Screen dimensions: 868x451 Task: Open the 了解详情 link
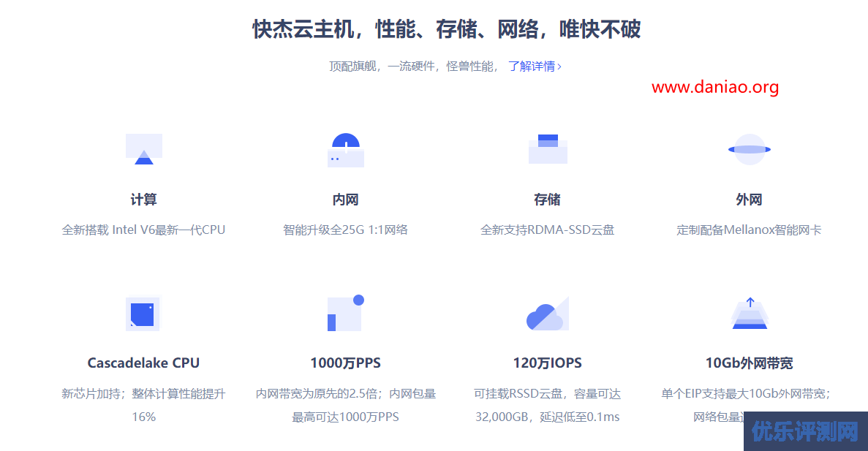point(530,66)
